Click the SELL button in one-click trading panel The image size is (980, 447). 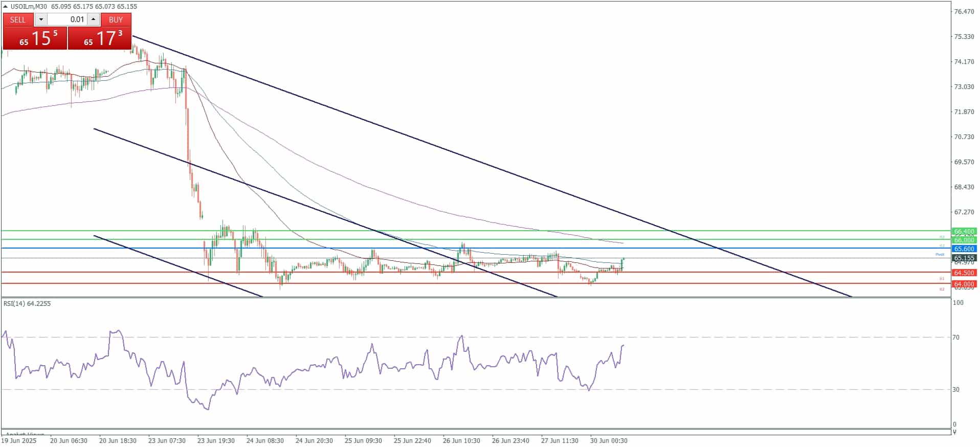click(x=18, y=19)
